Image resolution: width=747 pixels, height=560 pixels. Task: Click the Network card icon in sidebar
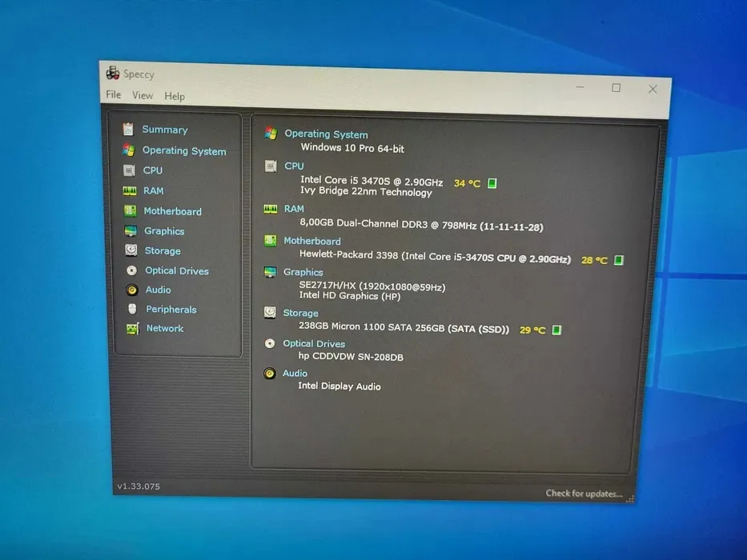coord(132,329)
